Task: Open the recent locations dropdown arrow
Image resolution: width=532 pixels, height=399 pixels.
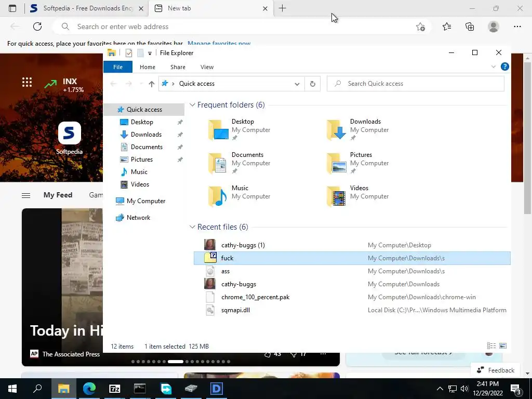Action: coord(141,84)
